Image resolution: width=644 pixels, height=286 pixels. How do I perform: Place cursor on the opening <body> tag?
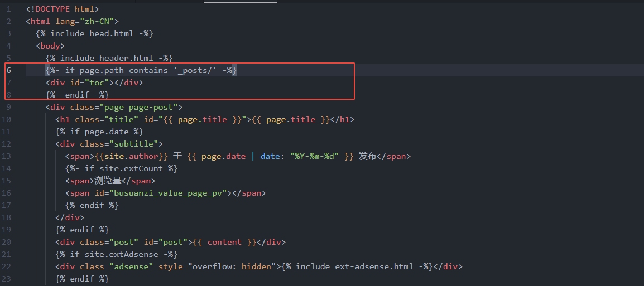tap(50, 46)
